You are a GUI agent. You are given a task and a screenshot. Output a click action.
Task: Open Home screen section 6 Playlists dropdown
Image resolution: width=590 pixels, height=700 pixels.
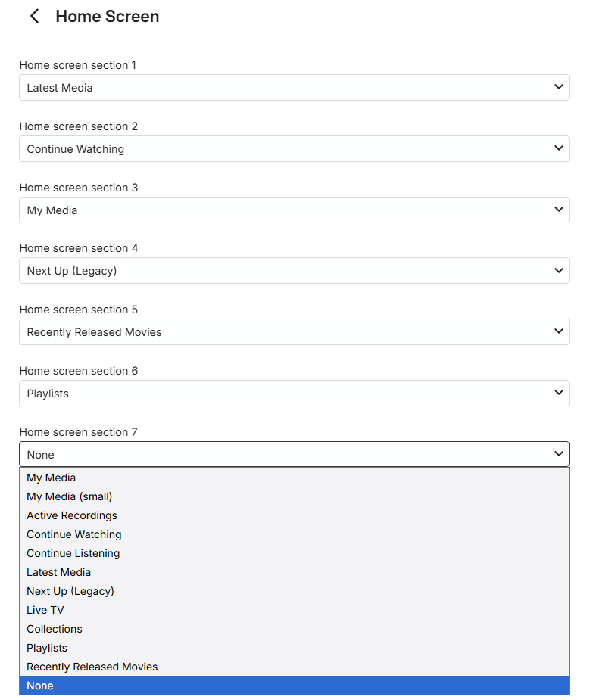(x=294, y=394)
